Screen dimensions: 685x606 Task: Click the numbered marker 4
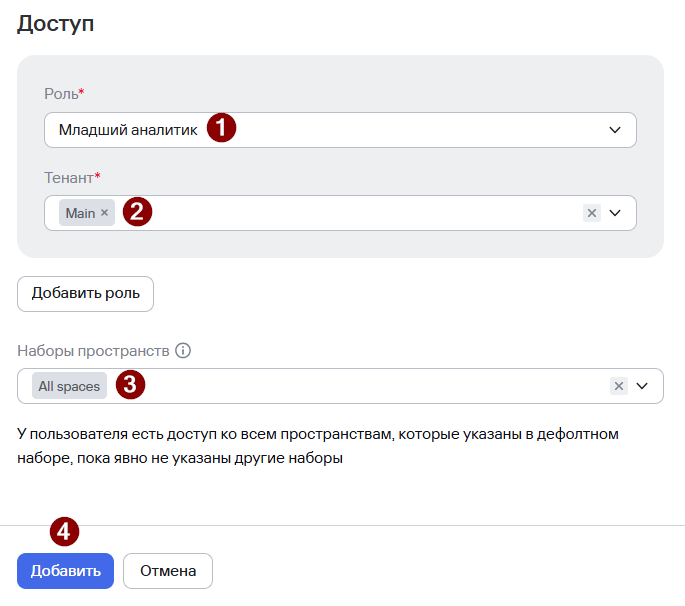(64, 532)
